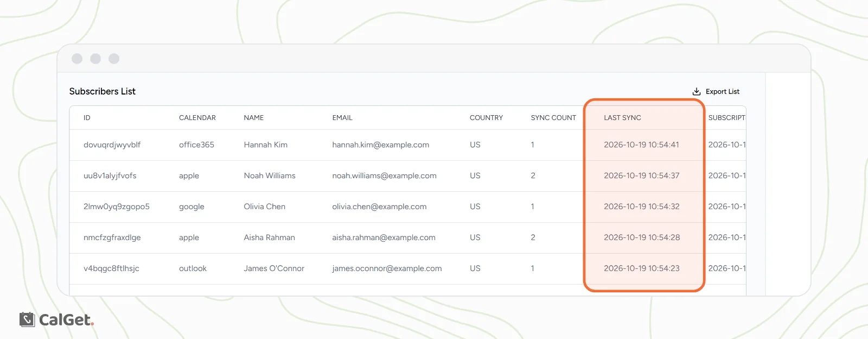Click last sync 2026-10-19 10:54:41
The width and height of the screenshot is (868, 339).
[x=641, y=145]
